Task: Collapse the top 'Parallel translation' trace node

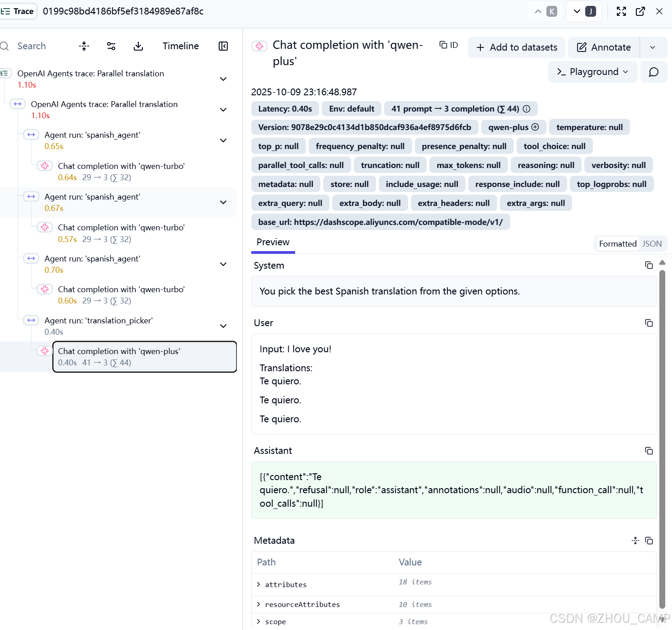Action: click(223, 79)
